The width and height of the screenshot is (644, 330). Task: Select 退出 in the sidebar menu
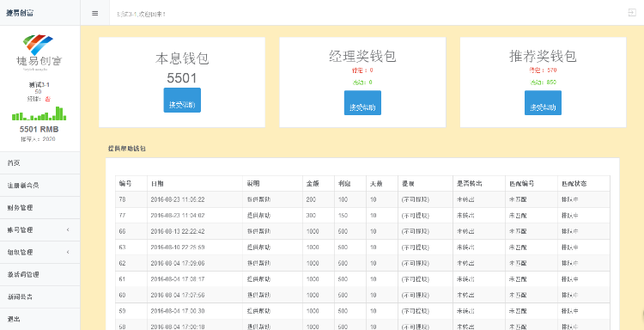click(x=39, y=319)
